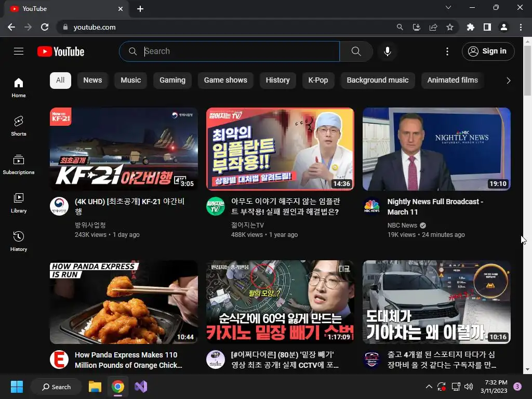This screenshot has width=532, height=399.
Task: Open the Windows Start menu
Action: click(17, 387)
